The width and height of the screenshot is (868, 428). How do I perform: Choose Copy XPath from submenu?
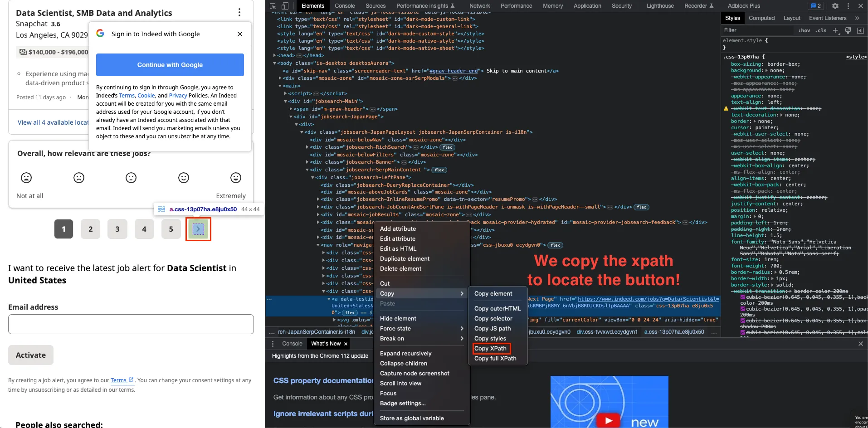tap(490, 349)
